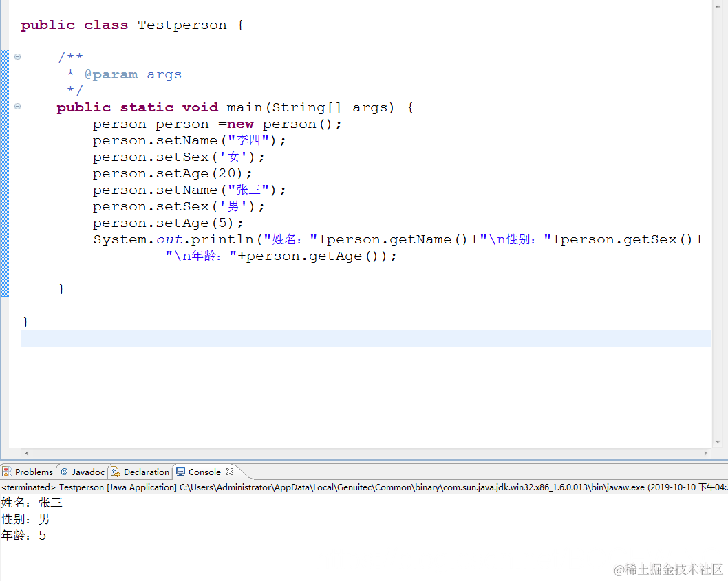Click the editor vertical scrollbar down arrow

(718, 442)
